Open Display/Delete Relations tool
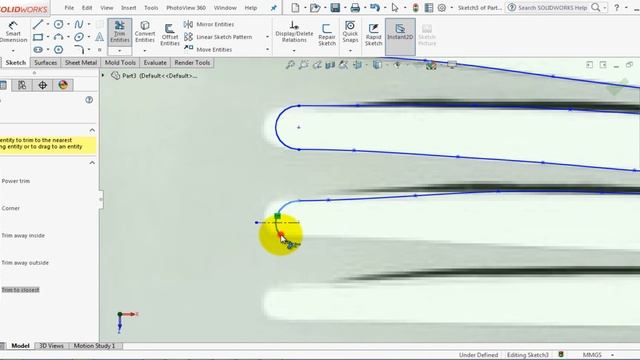 [294, 32]
